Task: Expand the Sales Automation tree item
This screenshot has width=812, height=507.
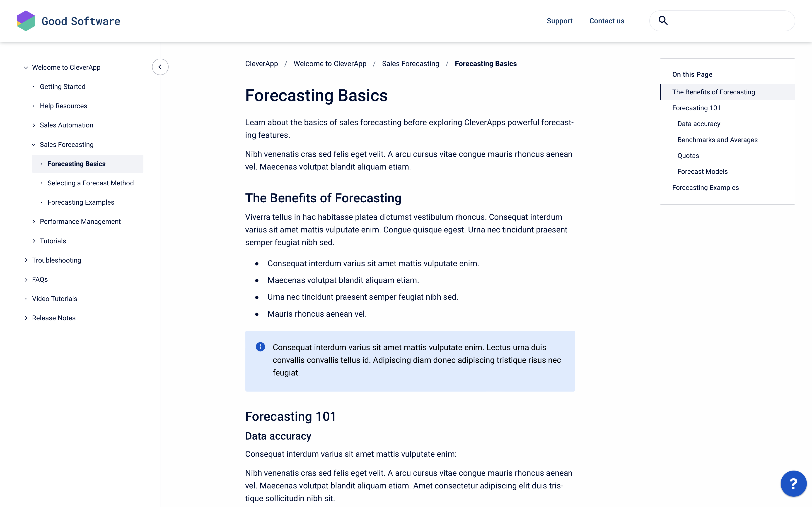Action: [34, 125]
